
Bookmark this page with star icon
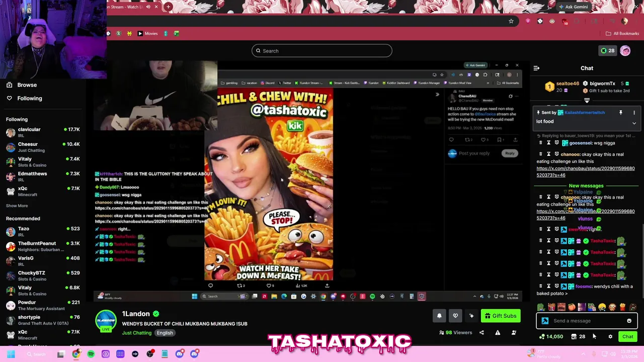pos(511,21)
